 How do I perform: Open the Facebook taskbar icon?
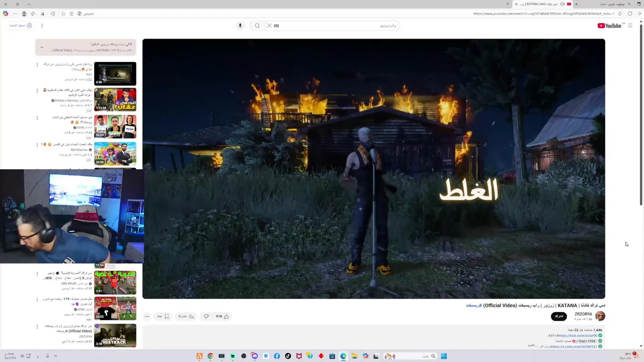click(277, 356)
